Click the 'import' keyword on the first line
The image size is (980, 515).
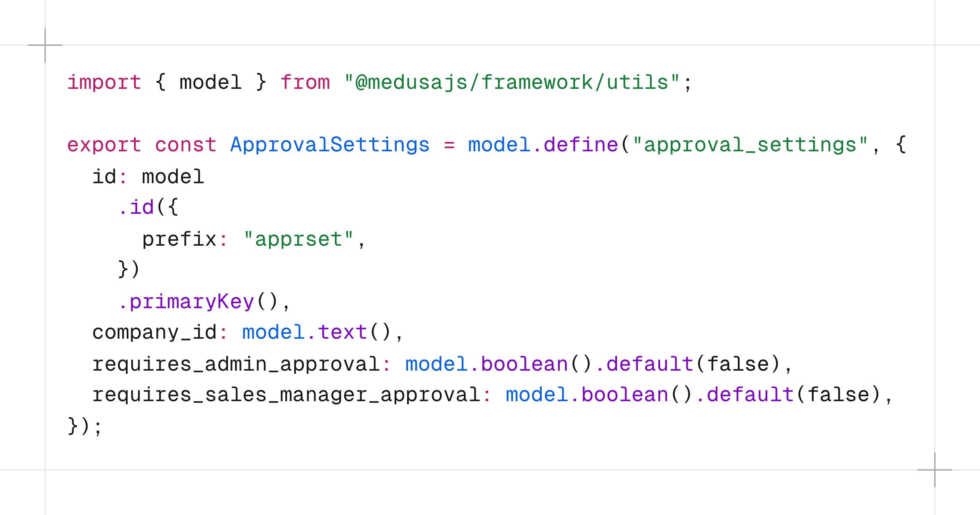pos(104,83)
